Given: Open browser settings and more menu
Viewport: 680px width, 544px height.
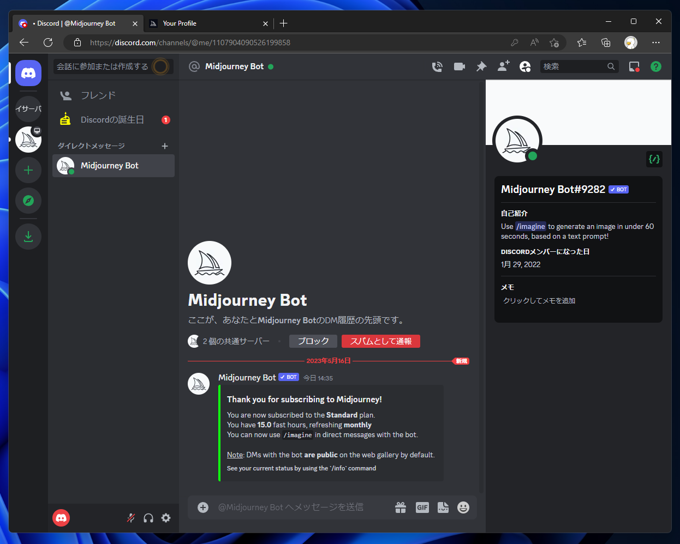Looking at the screenshot, I should click(x=656, y=43).
